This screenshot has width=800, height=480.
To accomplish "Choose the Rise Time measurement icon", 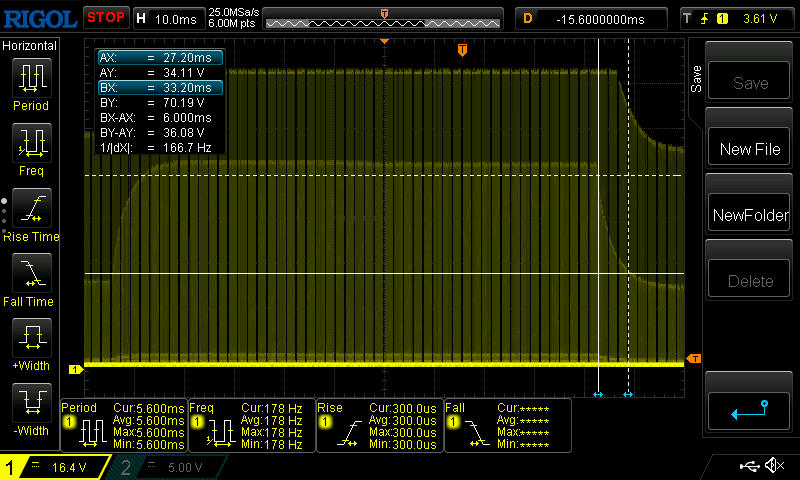I will tap(31, 208).
